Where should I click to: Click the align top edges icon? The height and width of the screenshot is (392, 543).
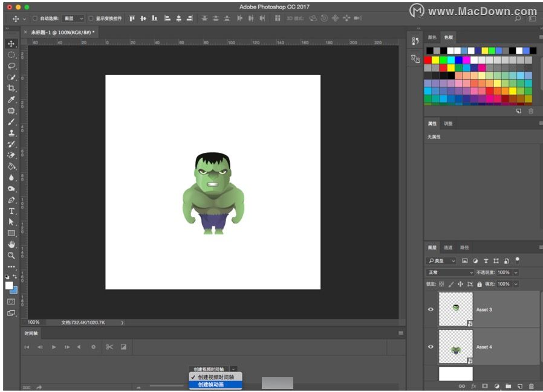tap(132, 18)
